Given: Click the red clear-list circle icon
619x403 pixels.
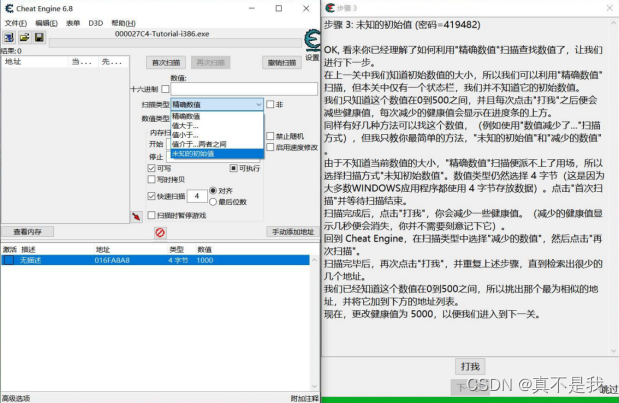Looking at the screenshot, I should click(160, 232).
